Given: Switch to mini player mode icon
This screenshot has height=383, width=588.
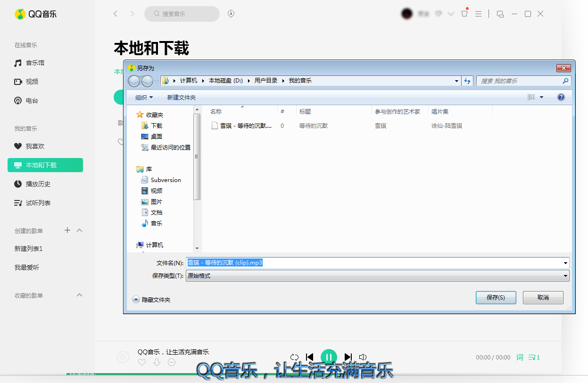Looking at the screenshot, I should coord(500,14).
